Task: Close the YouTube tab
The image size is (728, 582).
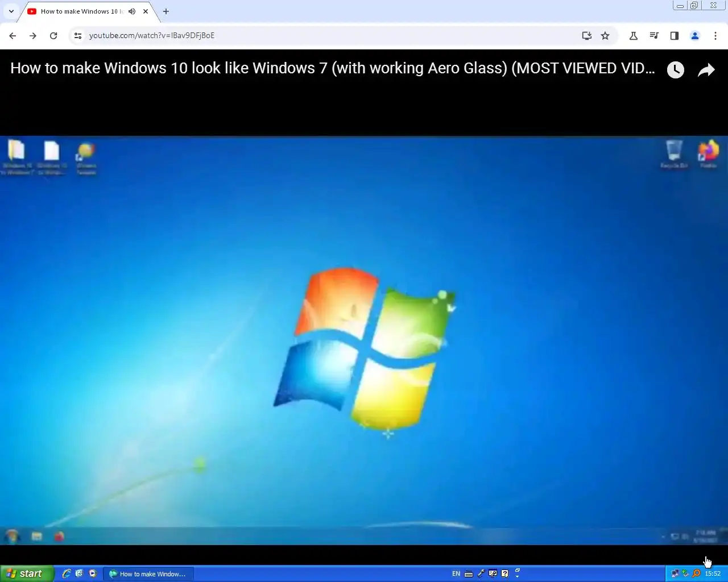Action: coord(146,11)
